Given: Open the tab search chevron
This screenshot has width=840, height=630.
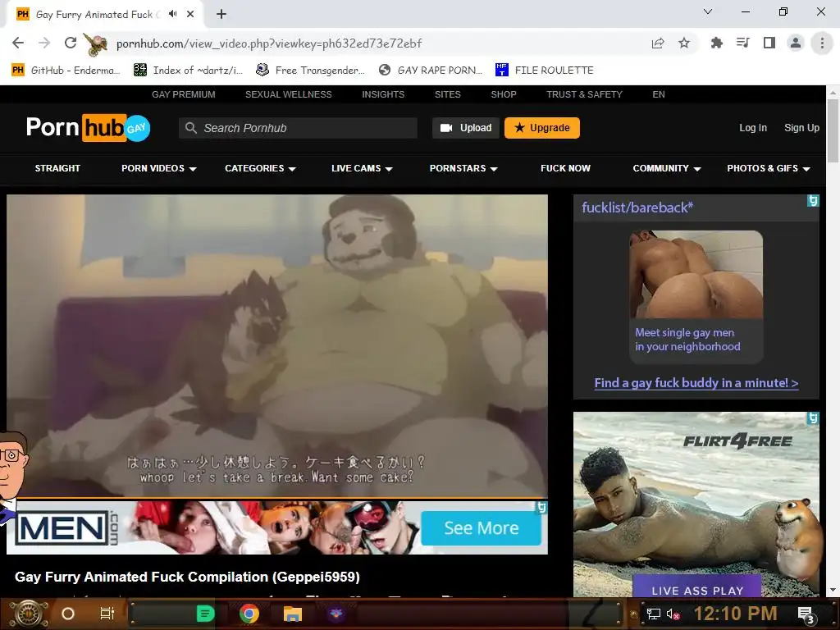Looking at the screenshot, I should [708, 11].
